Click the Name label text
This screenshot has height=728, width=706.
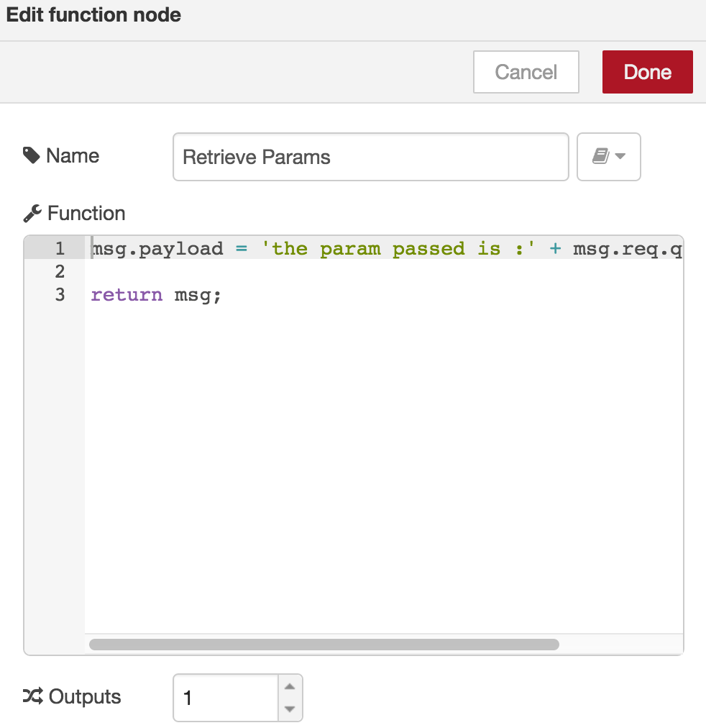73,156
